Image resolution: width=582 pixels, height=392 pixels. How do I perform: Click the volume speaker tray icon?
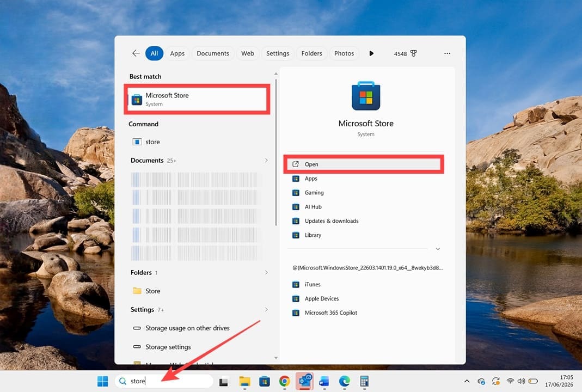pos(521,381)
